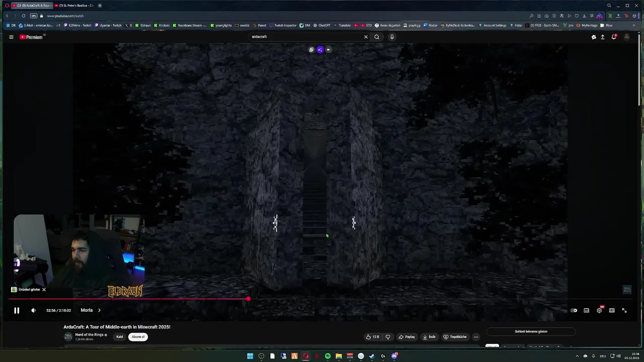Image resolution: width=644 pixels, height=362 pixels.
Task: Go back with the browser back arrow
Action: coord(7,16)
